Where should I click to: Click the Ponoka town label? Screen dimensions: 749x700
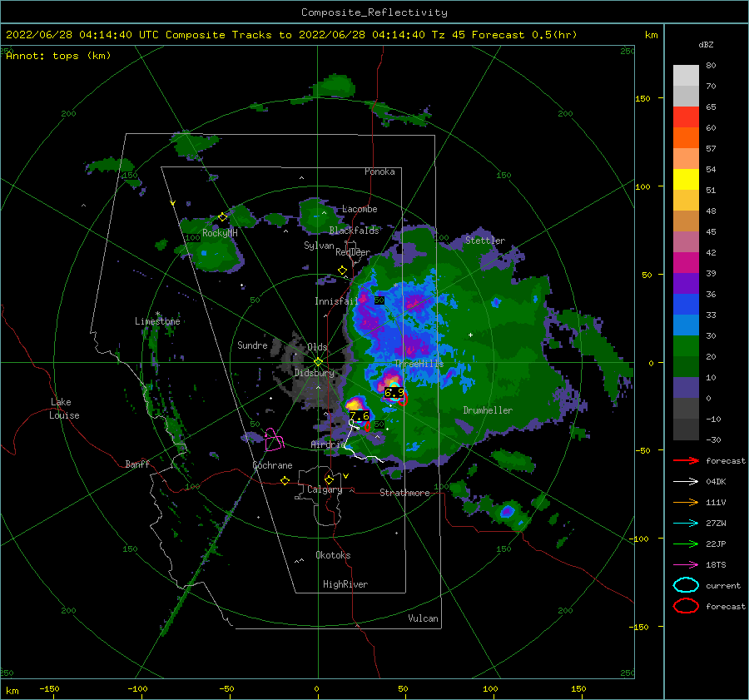[379, 171]
